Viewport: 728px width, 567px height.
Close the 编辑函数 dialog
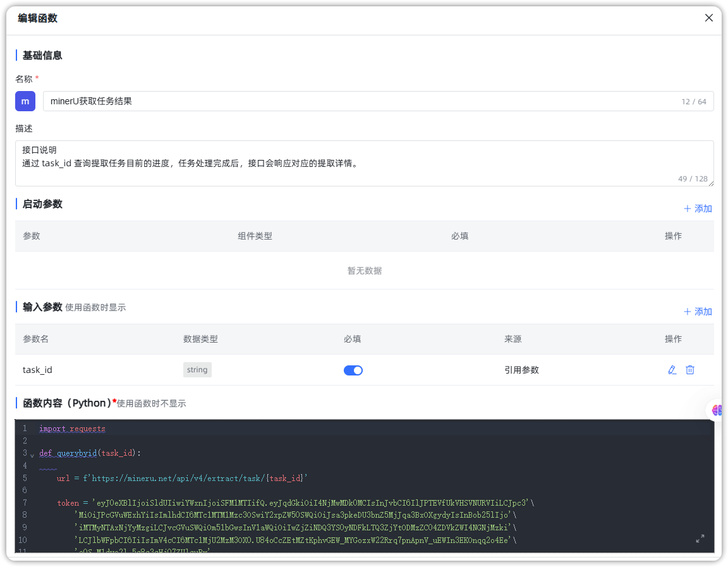[x=708, y=18]
